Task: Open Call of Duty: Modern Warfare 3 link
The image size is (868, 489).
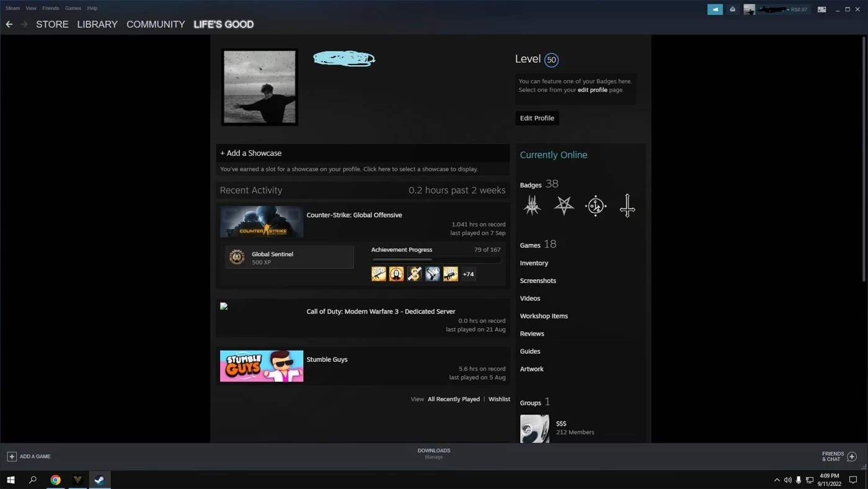Action: [381, 312]
